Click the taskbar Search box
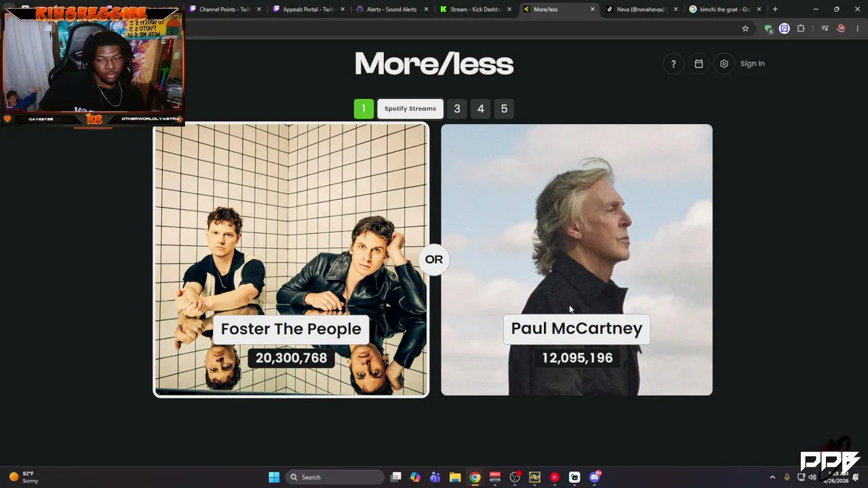Image resolution: width=868 pixels, height=488 pixels. (x=335, y=477)
